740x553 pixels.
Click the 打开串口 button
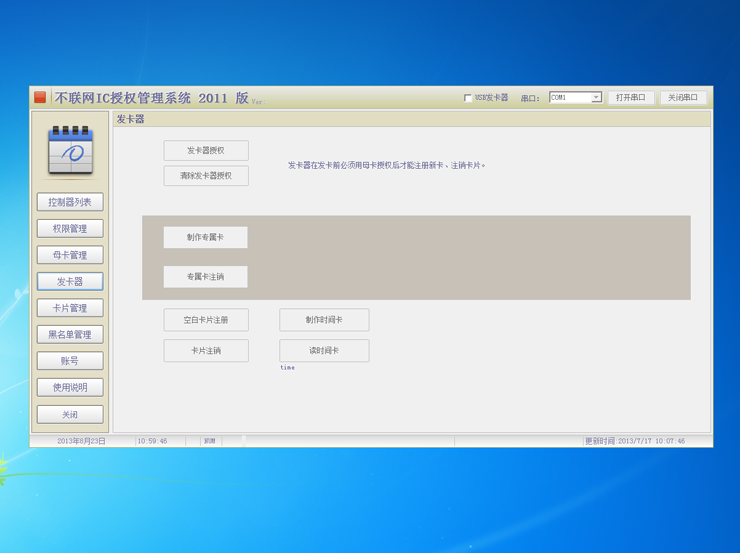coord(631,97)
